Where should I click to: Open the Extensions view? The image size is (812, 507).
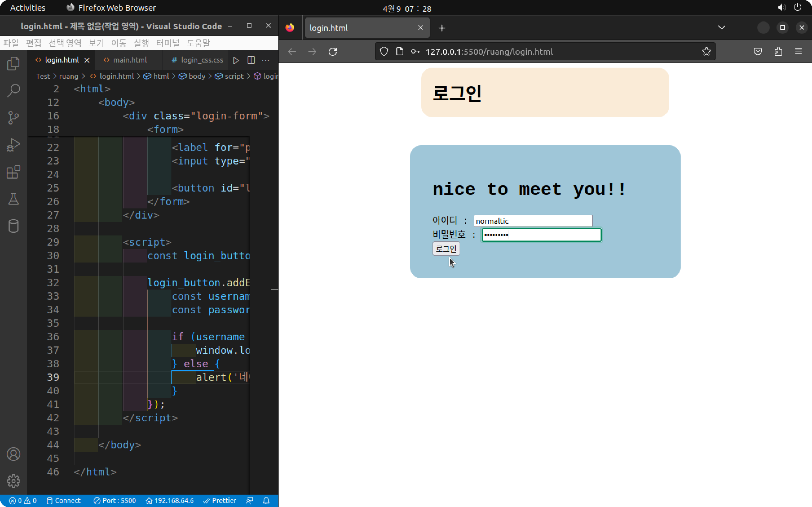pos(14,172)
